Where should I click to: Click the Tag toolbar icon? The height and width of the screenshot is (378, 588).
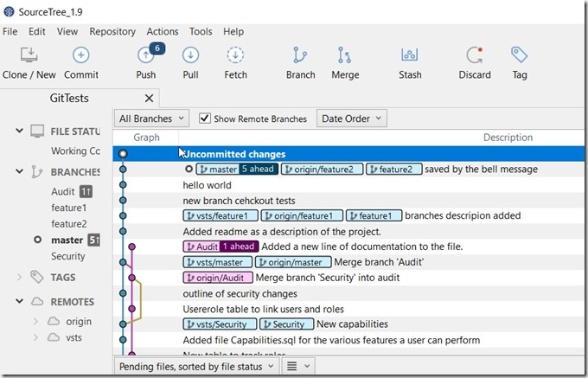pyautogui.click(x=520, y=54)
